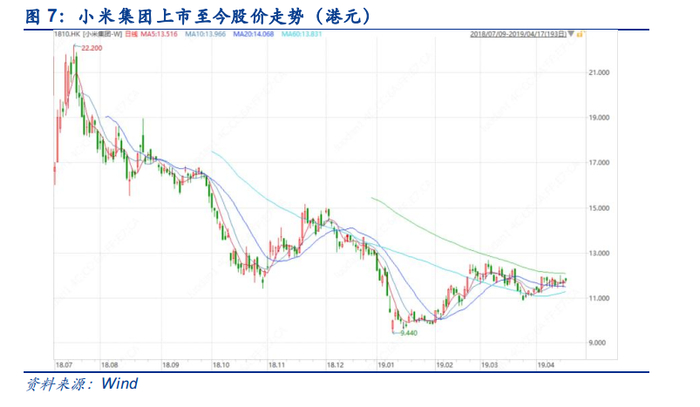Click the yellow chart icon beside date range
The height and width of the screenshot is (407, 700).
(x=579, y=34)
